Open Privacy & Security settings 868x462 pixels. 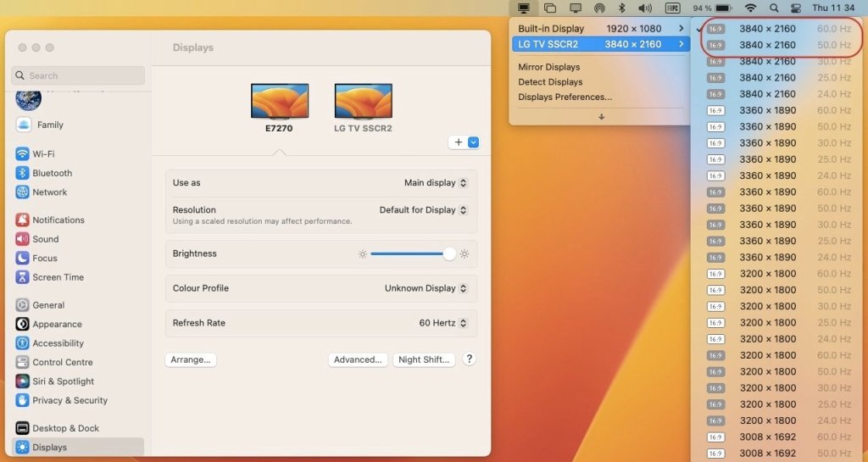pyautogui.click(x=70, y=400)
